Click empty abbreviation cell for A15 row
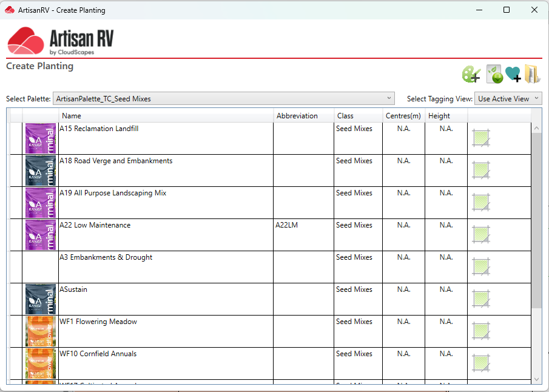This screenshot has height=392, width=549. tap(303, 138)
